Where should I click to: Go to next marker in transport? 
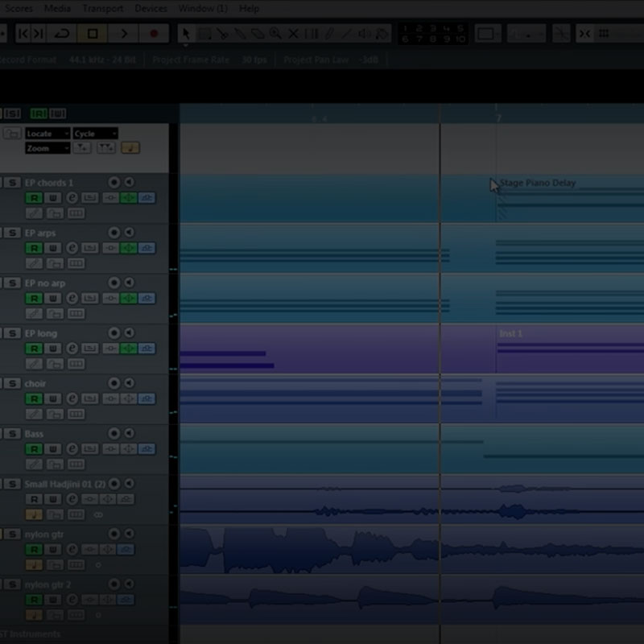click(x=38, y=34)
